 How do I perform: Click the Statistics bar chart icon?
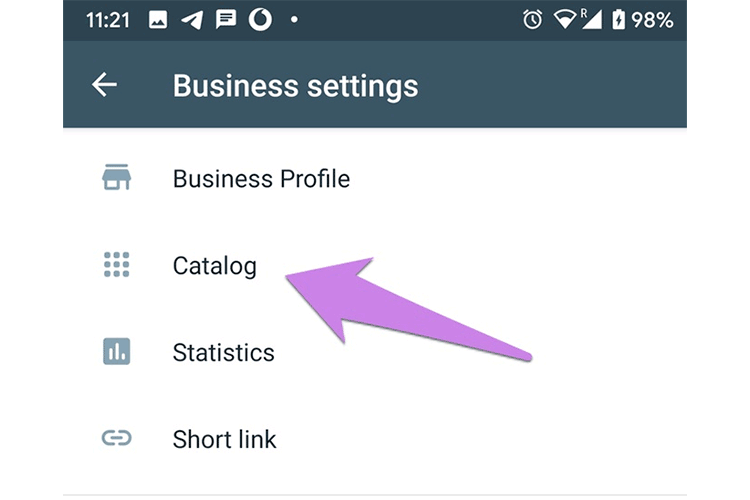117,352
